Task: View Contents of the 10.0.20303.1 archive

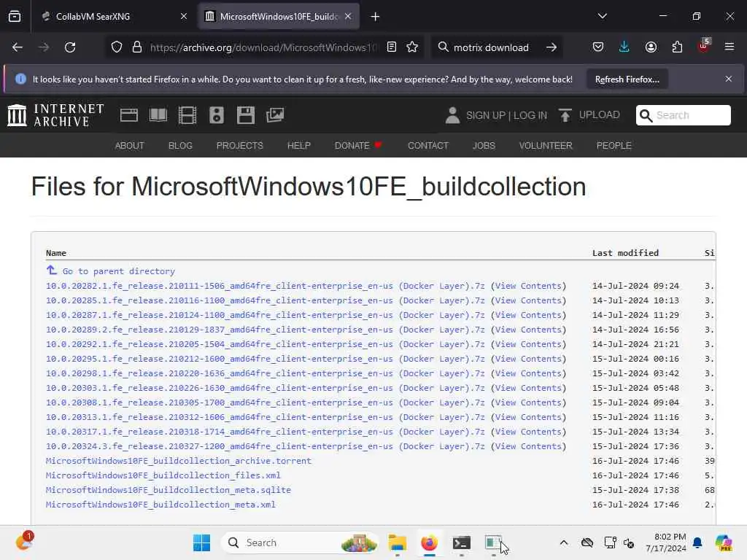Action: 528,388
